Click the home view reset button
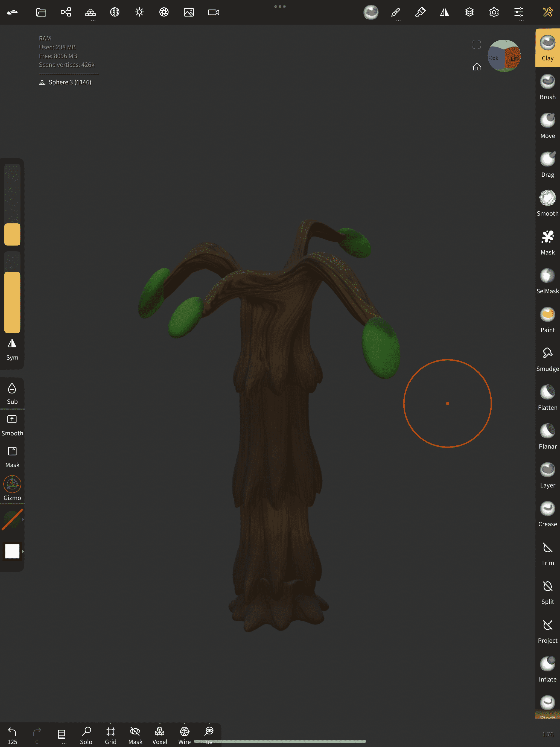 tap(477, 67)
